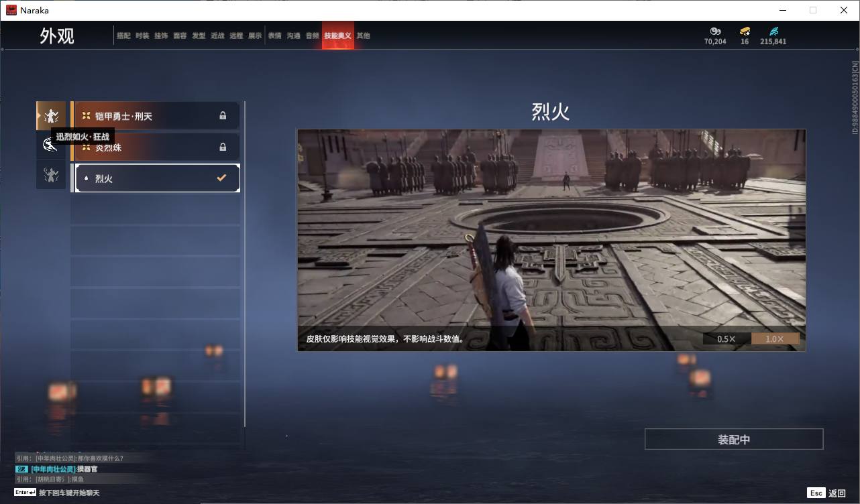Viewport: 860px width, 504px height.
Task: Open the 远程 tab
Action: tap(236, 36)
